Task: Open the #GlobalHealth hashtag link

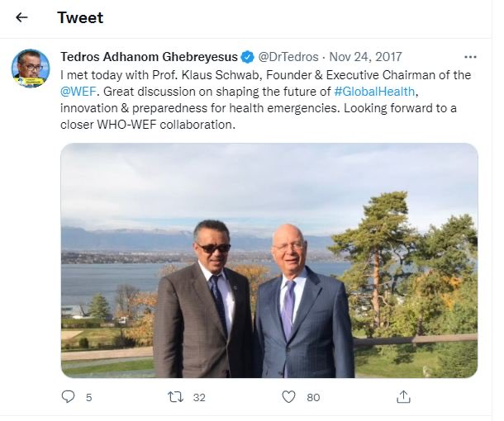Action: 374,92
